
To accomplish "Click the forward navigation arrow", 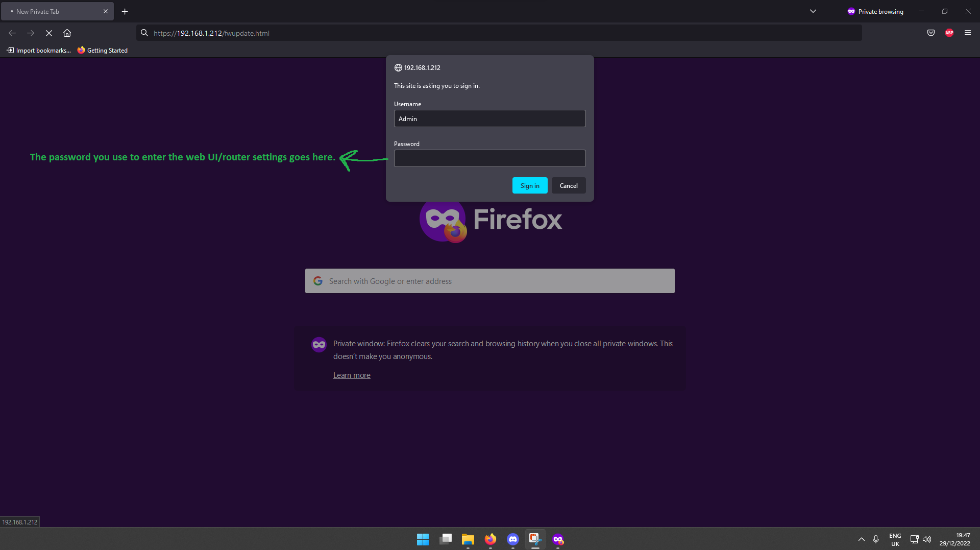I will 31,33.
